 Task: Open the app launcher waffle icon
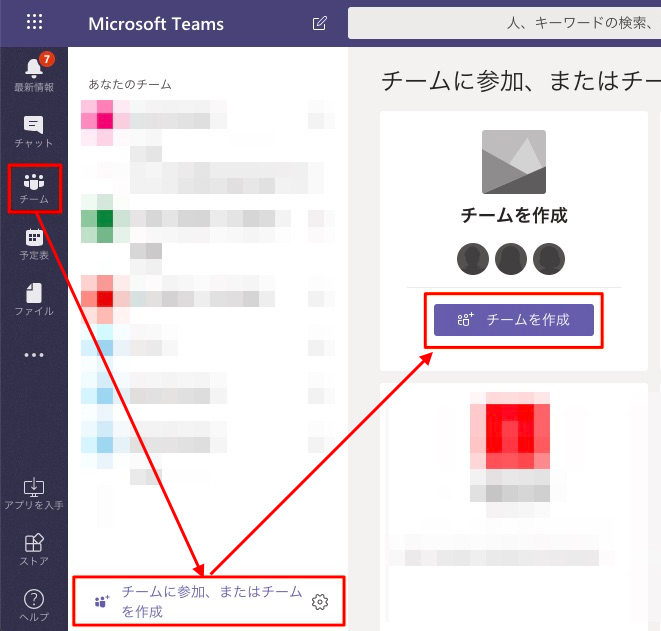[34, 23]
